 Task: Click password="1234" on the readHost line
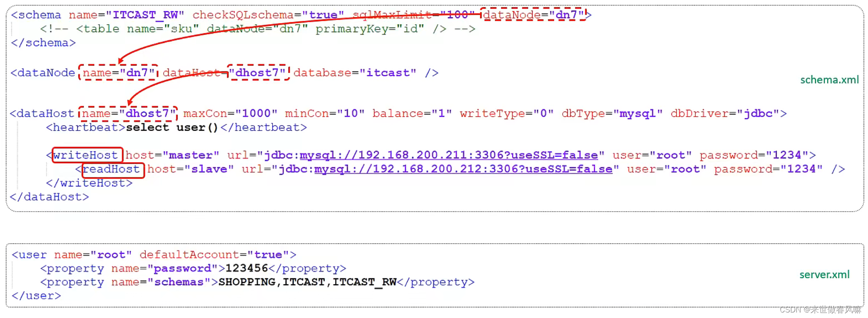[x=769, y=169]
